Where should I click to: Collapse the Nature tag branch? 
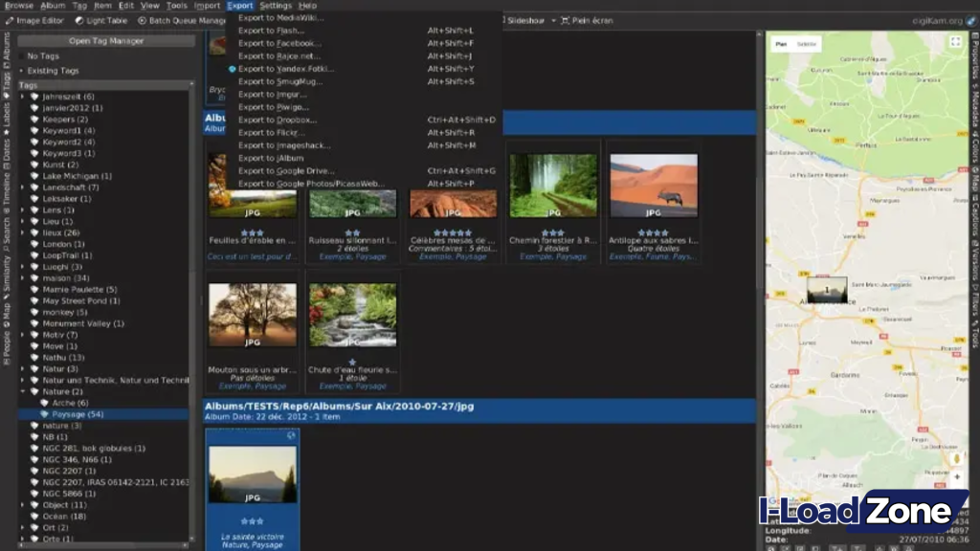pyautogui.click(x=22, y=391)
